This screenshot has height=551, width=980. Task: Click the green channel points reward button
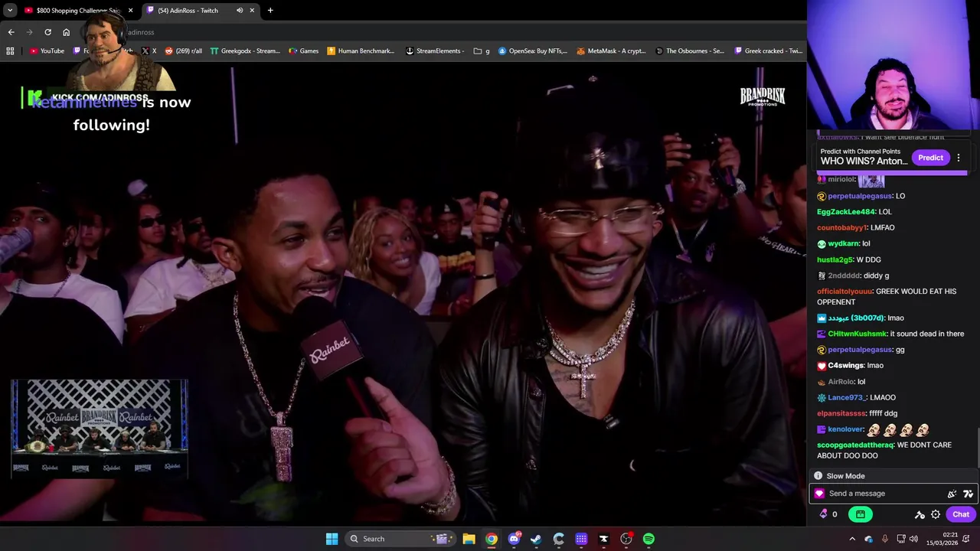point(861,514)
